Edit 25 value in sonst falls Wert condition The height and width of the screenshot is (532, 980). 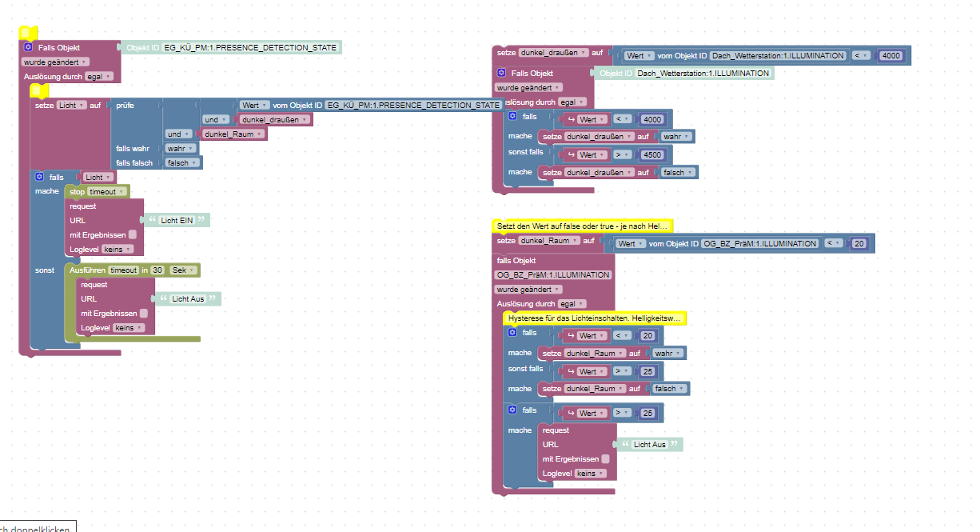coord(648,372)
